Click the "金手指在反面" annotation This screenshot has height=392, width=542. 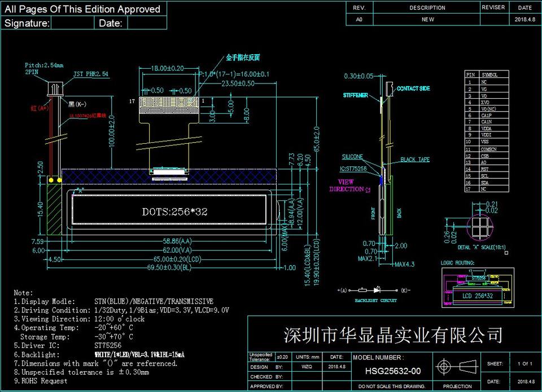click(x=243, y=58)
